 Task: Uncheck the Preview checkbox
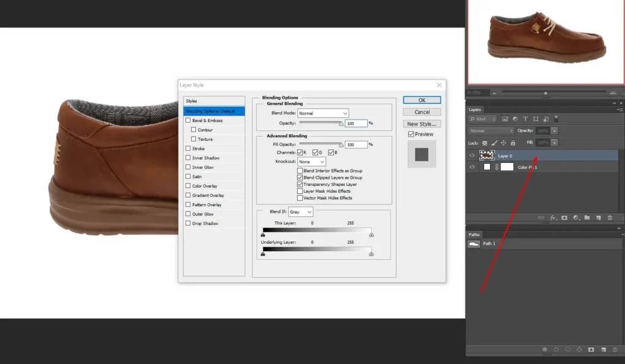(x=411, y=134)
